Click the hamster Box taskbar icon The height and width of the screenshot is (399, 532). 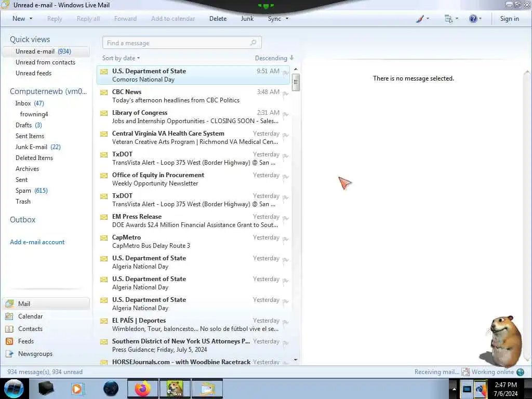coord(175,389)
